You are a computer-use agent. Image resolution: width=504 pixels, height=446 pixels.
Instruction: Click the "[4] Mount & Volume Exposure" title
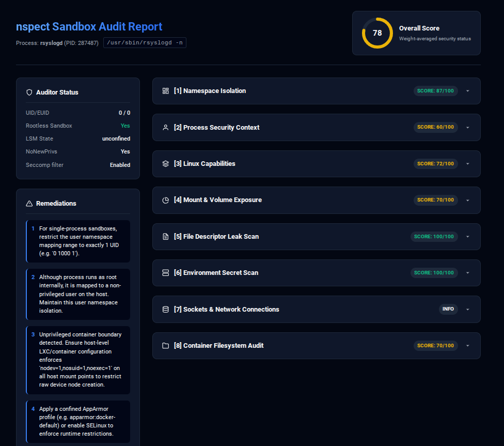[218, 200]
